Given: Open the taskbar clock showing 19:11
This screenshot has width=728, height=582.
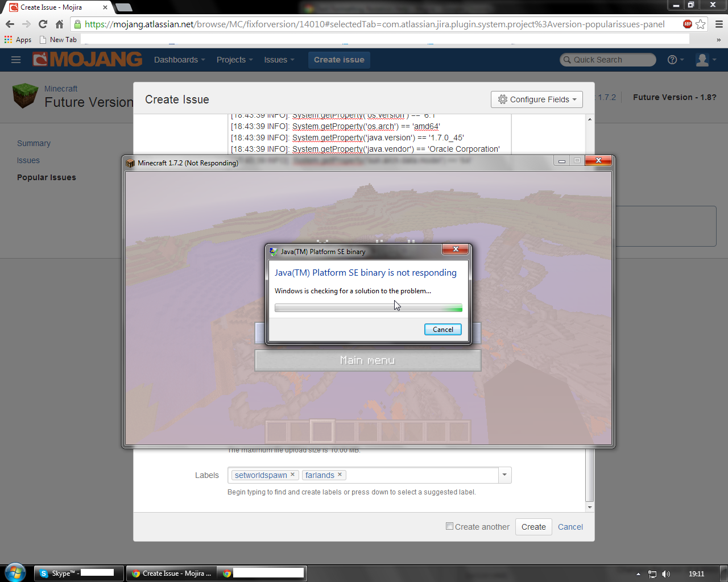Looking at the screenshot, I should 696,574.
